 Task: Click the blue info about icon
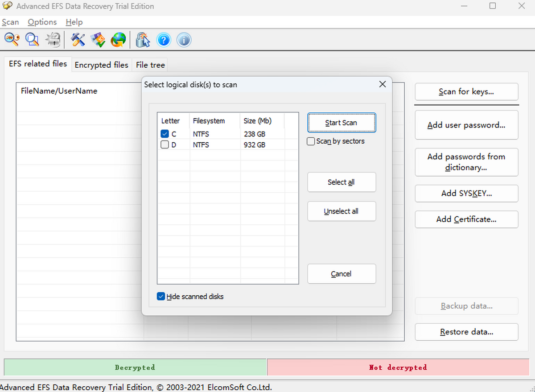pos(184,40)
